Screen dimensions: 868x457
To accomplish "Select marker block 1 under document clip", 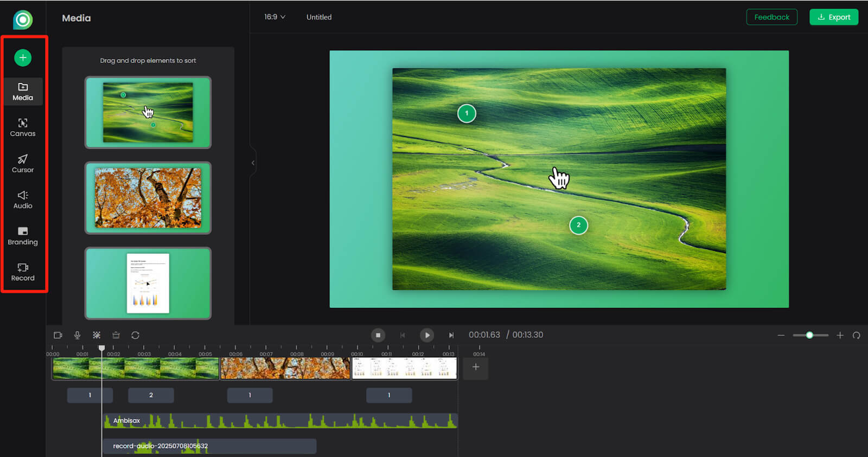I will [x=389, y=395].
